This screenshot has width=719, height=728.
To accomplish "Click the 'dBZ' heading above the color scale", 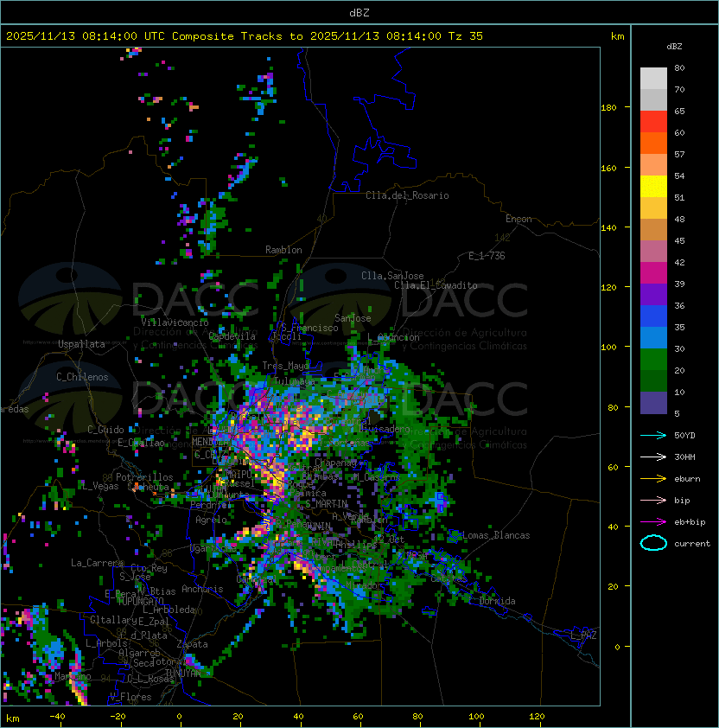I will pyautogui.click(x=674, y=47).
